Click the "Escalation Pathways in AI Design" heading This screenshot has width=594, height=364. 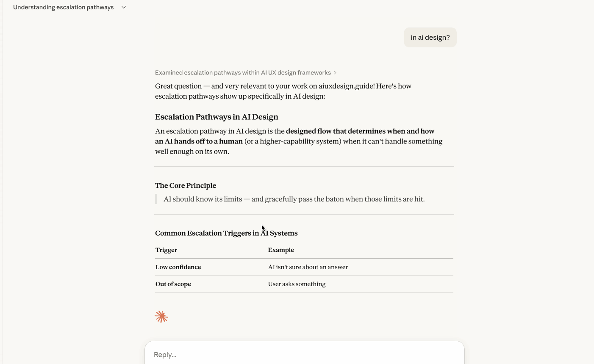[217, 117]
